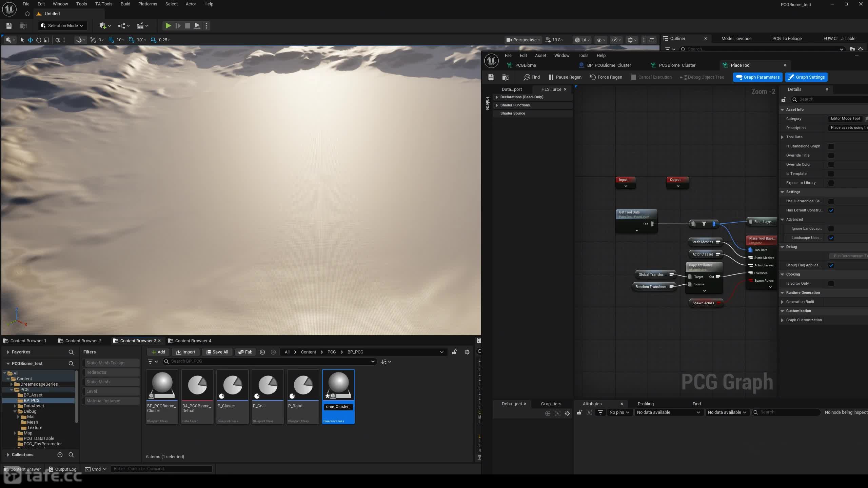The width and height of the screenshot is (868, 488).
Task: Click the Graph Settings button
Action: [806, 77]
